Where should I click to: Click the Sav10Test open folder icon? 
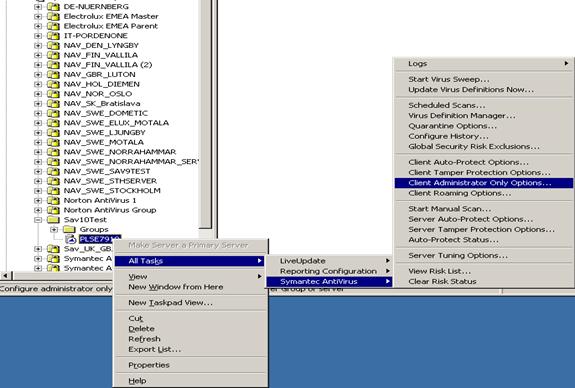click(53, 220)
